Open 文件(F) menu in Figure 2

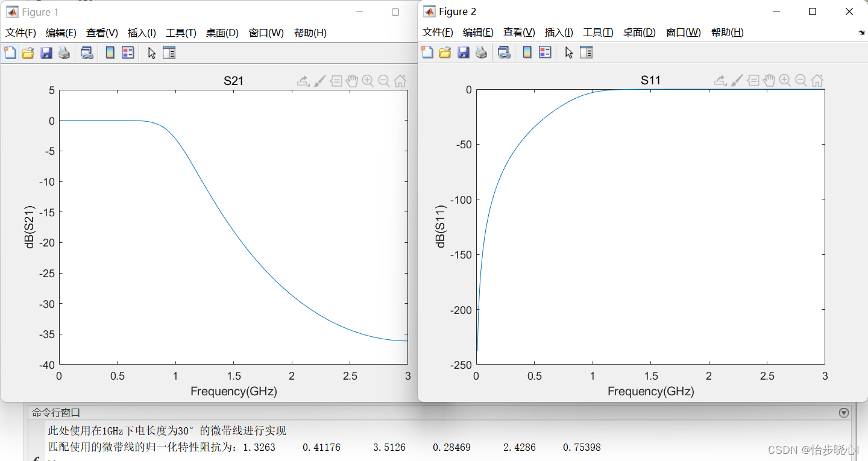[x=438, y=32]
